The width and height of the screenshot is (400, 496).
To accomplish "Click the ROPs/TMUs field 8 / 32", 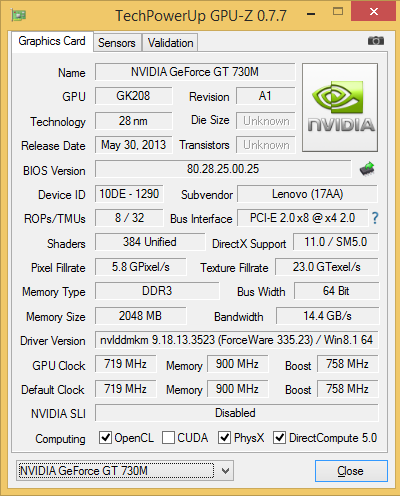I will pos(129,218).
